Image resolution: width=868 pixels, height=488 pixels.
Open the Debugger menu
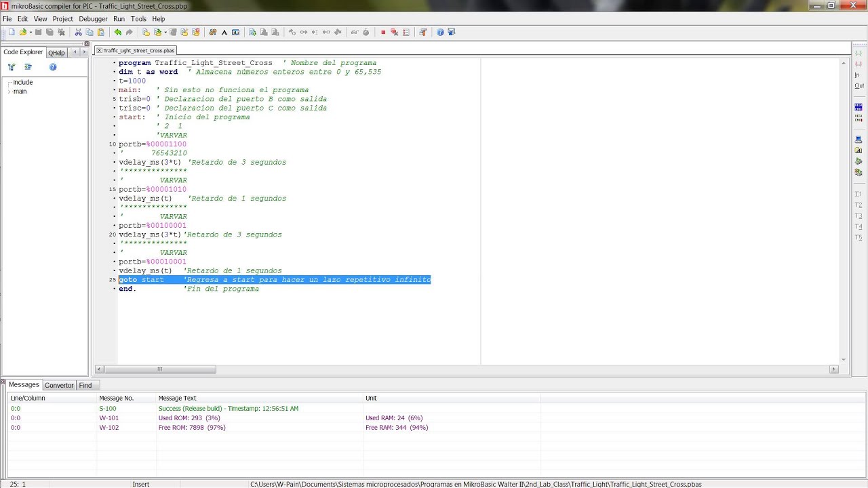pos(93,19)
